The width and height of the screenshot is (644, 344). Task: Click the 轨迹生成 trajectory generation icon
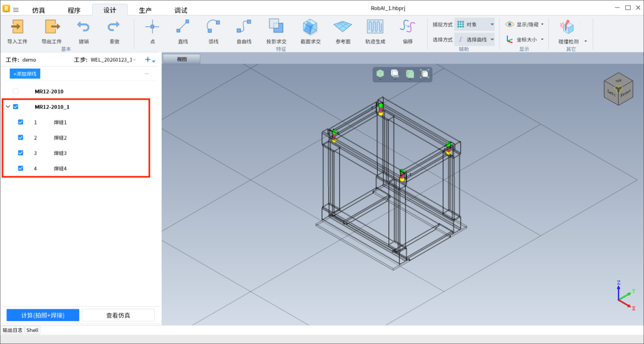pos(375,27)
